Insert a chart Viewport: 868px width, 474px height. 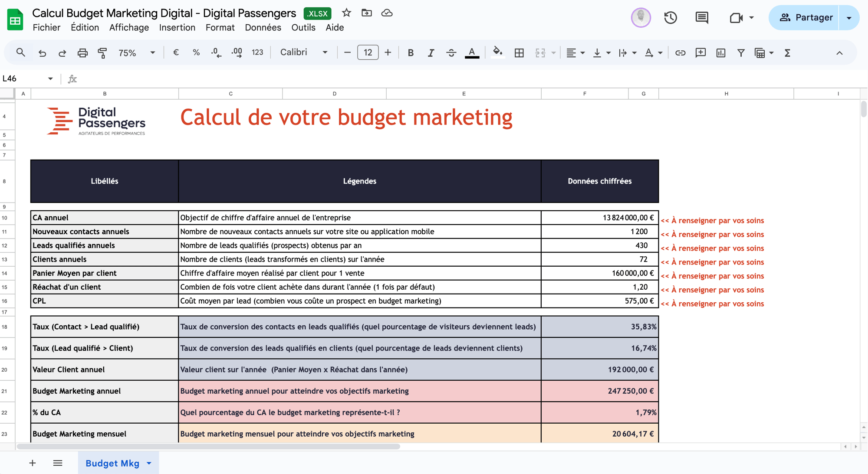[721, 52]
